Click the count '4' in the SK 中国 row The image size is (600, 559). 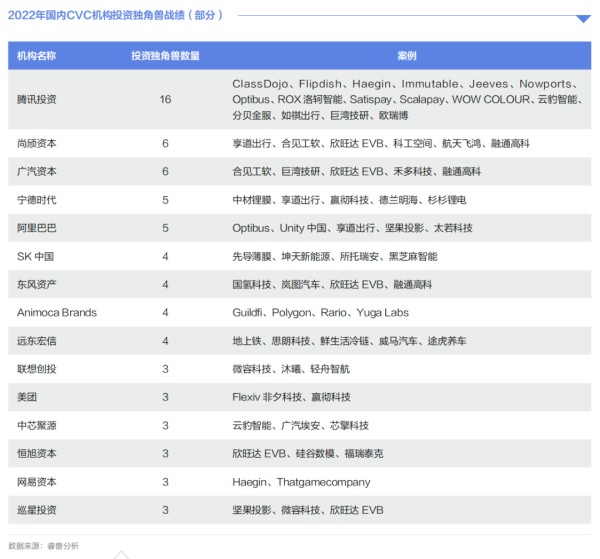coord(165,256)
